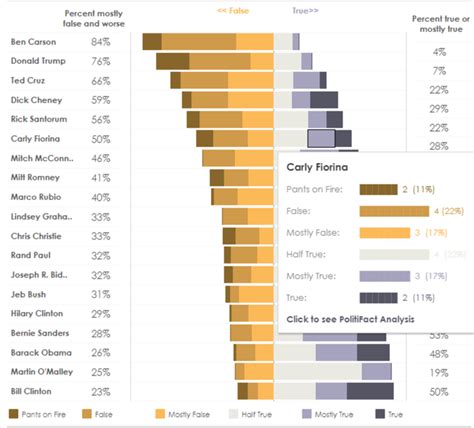Select the Ted Cruz row label
The width and height of the screenshot is (474, 428).
point(28,80)
